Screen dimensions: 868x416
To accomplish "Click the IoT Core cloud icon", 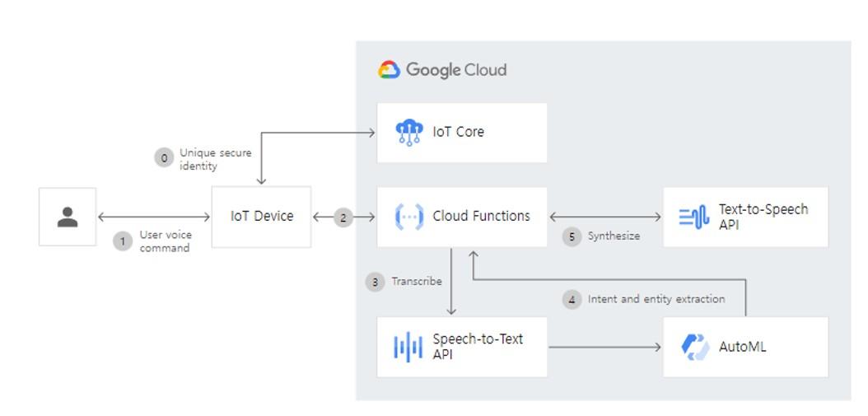I will (x=409, y=133).
